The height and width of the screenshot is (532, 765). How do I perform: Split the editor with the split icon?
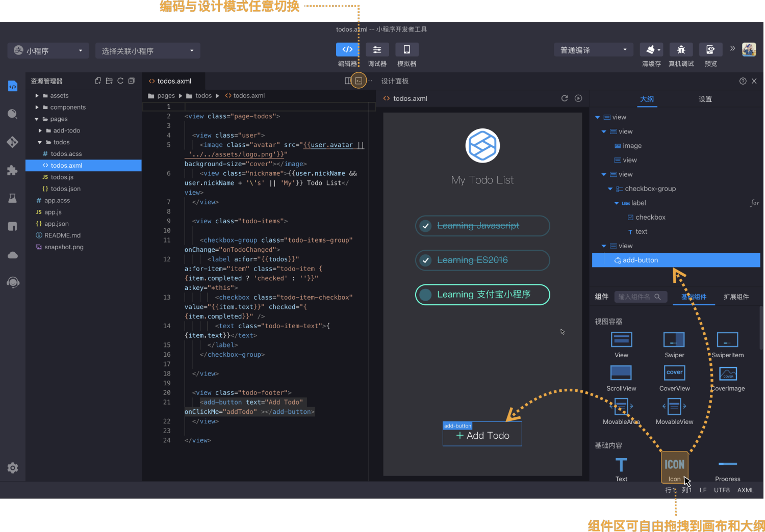pyautogui.click(x=348, y=81)
